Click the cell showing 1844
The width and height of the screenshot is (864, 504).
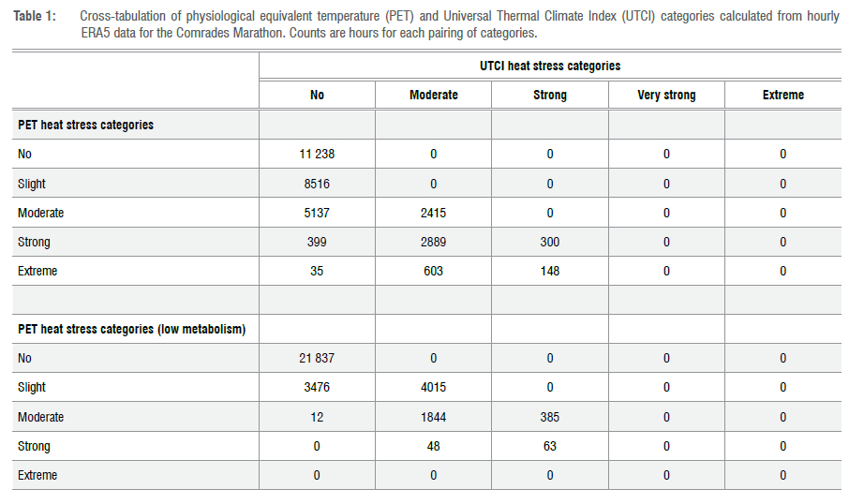(433, 417)
